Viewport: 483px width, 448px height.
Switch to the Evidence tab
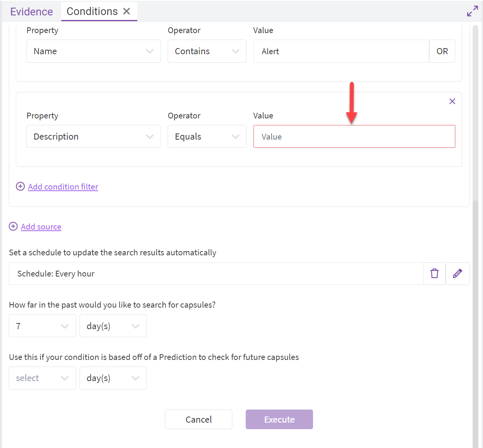pos(32,12)
